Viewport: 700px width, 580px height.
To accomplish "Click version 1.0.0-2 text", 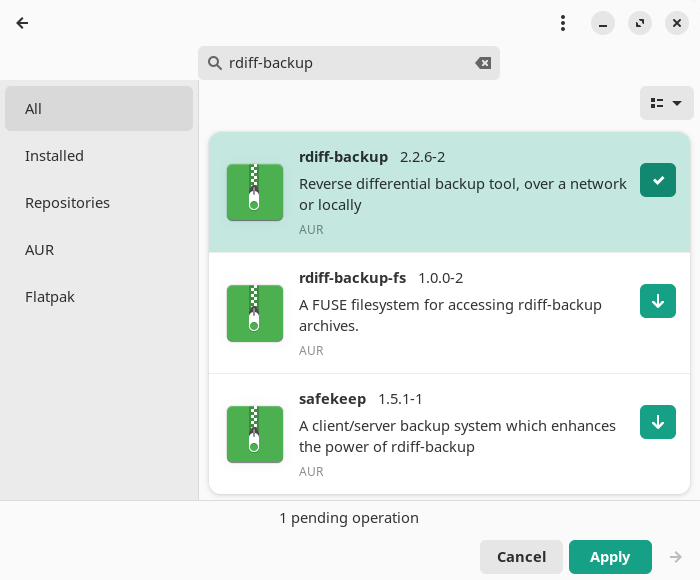I will coord(441,278).
